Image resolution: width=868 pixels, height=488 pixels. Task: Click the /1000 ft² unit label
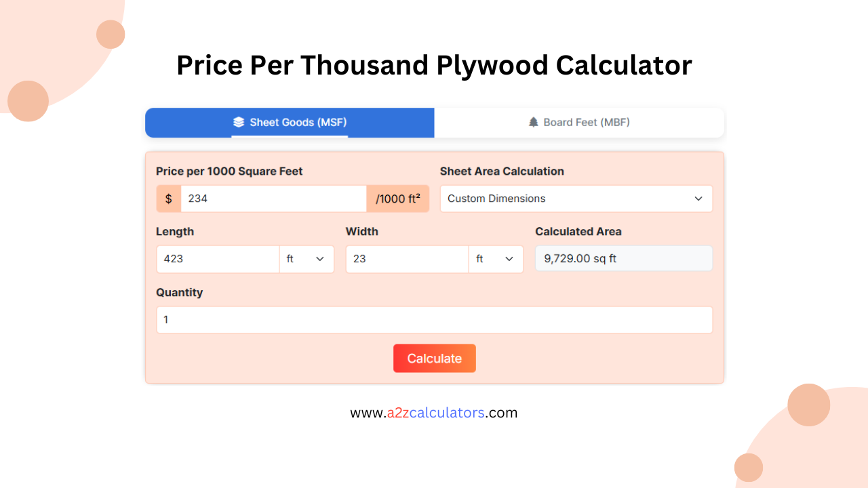click(x=398, y=198)
